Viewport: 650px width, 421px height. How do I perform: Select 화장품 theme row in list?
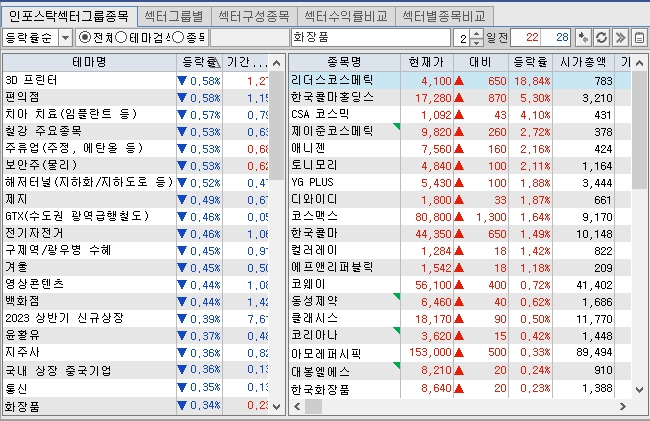coord(136,406)
